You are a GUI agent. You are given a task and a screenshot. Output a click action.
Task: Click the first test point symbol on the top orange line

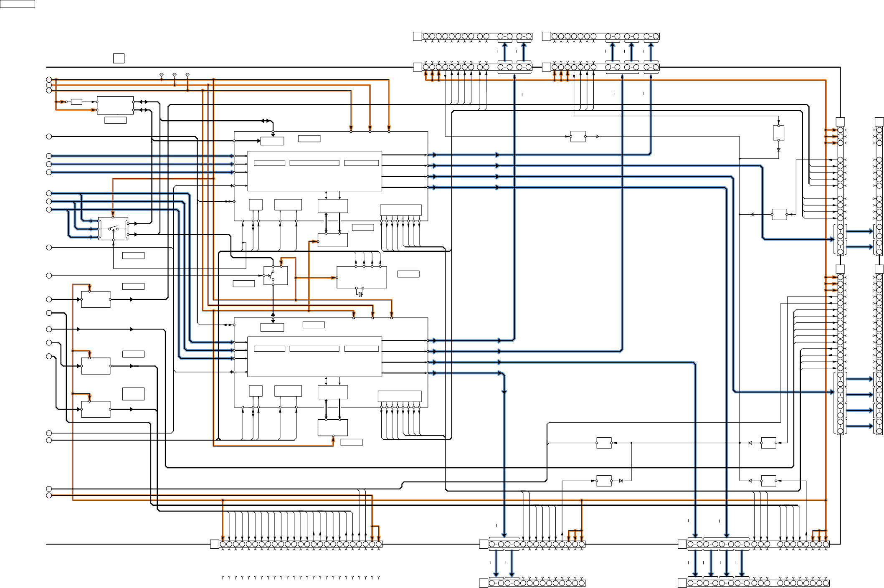click(162, 75)
